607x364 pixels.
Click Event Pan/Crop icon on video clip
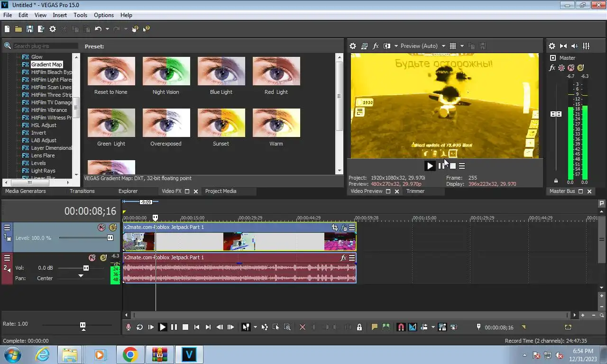[335, 227]
